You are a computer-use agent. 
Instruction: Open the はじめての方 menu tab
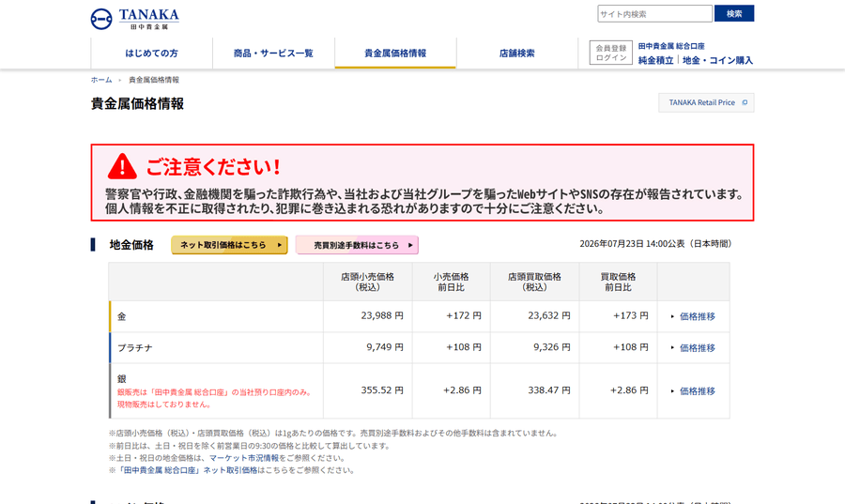point(151,53)
